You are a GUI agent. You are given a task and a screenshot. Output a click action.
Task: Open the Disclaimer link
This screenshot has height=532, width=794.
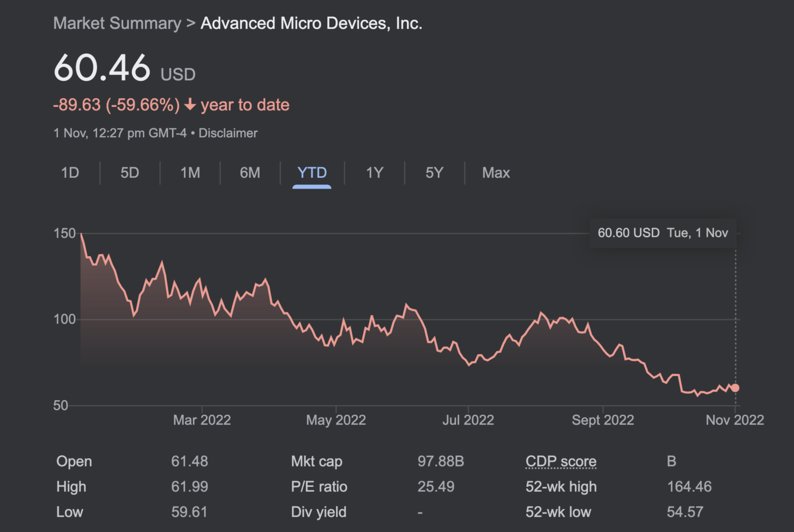(228, 133)
